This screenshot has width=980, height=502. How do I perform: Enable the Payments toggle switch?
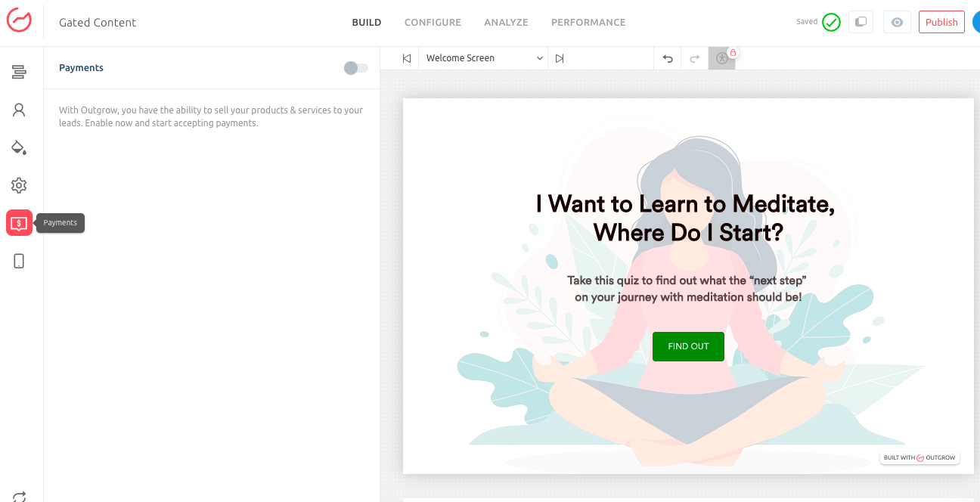[355, 68]
